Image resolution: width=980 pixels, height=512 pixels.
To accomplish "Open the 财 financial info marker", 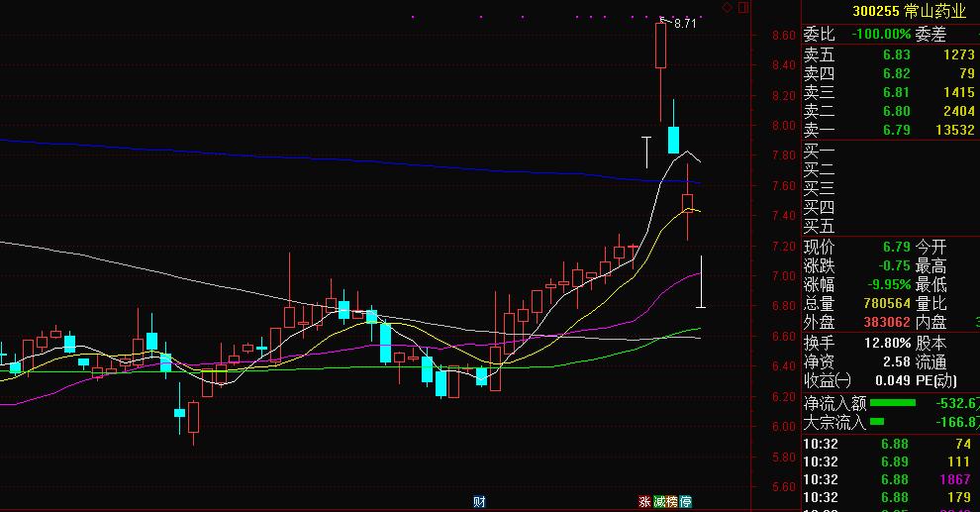I will 479,501.
